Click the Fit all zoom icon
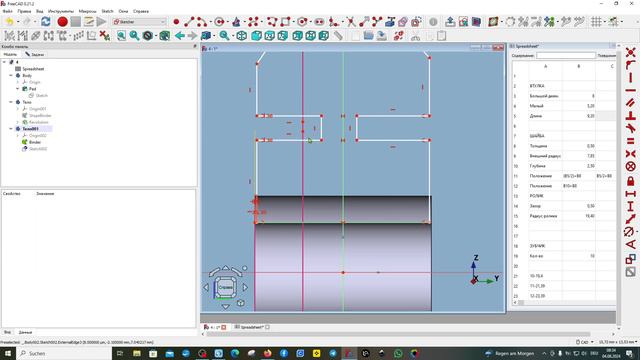Screen dimensions: 640x360 pyautogui.click(x=121, y=36)
